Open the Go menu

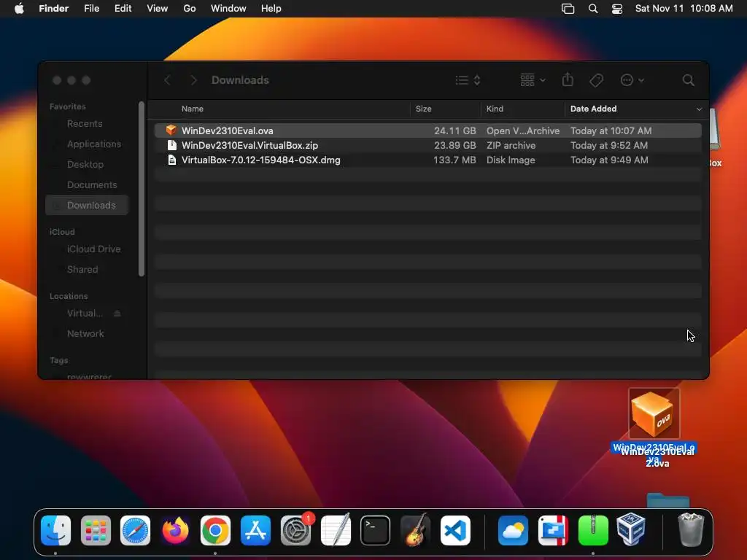coord(190,9)
